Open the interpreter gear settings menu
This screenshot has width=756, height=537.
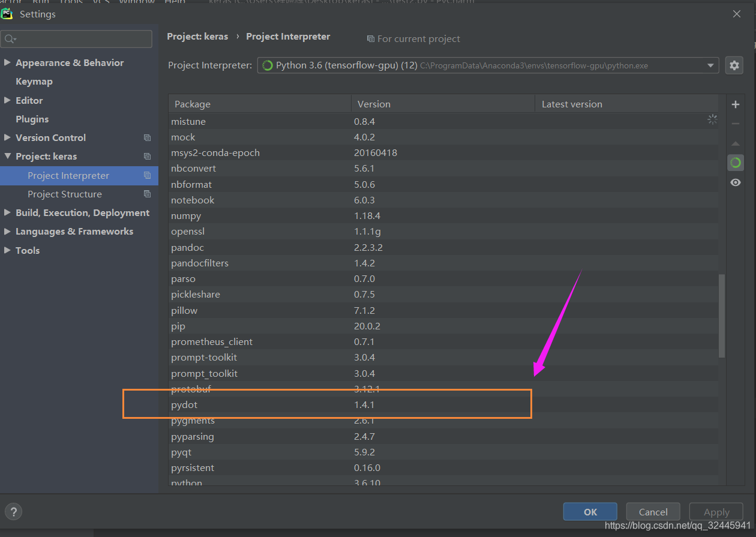click(x=734, y=65)
